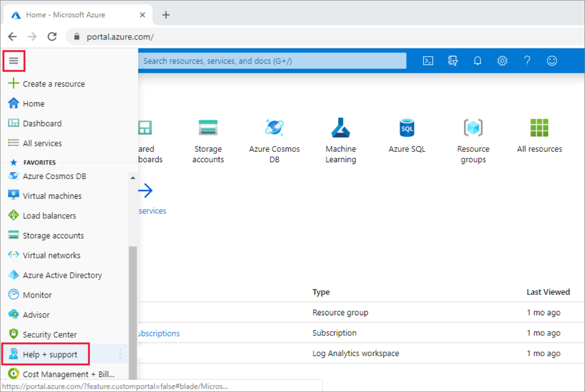Screen dimensions: 585x392
Task: Open Azure Cosmos DB service icon
Action: pyautogui.click(x=274, y=128)
